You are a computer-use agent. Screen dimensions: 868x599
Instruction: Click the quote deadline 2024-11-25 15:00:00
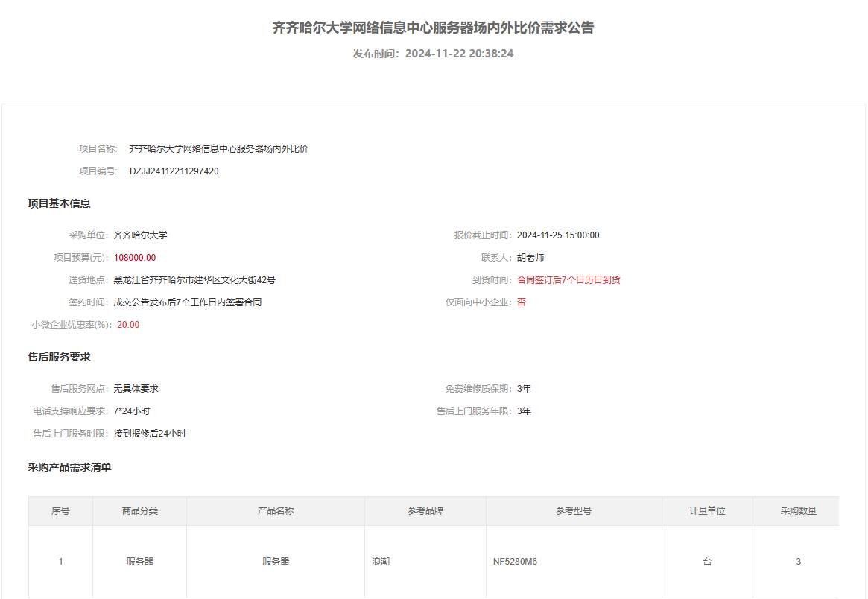point(558,235)
